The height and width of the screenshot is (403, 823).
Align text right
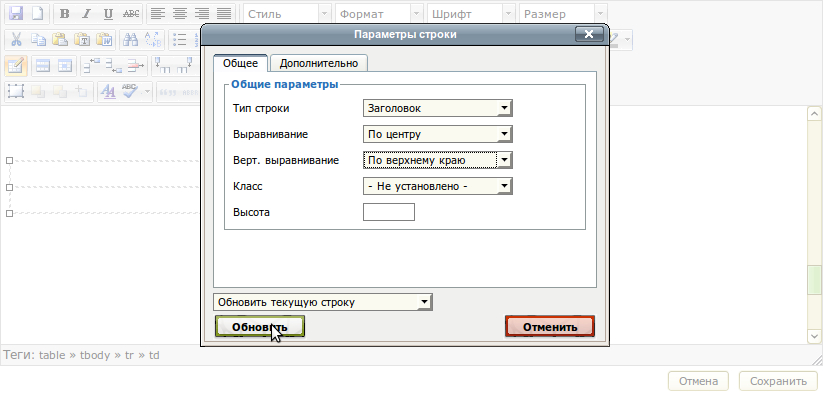click(x=202, y=14)
